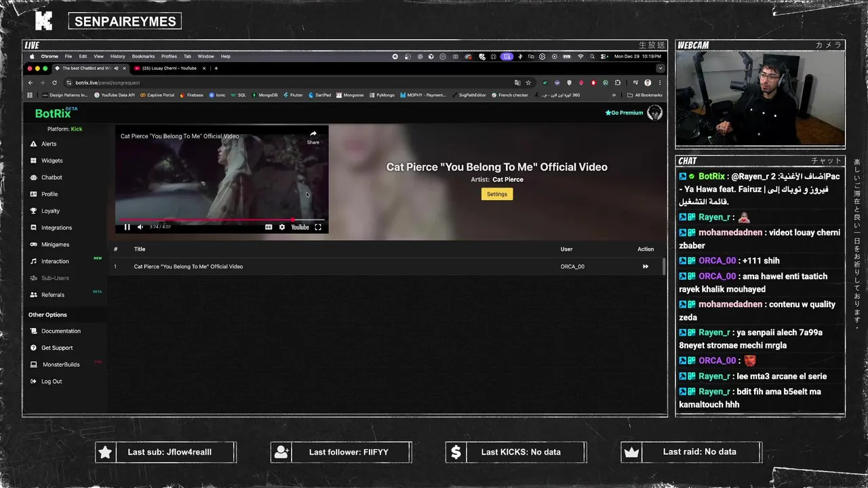Open a new browser tab with plus
The height and width of the screenshot is (488, 868).
(216, 68)
